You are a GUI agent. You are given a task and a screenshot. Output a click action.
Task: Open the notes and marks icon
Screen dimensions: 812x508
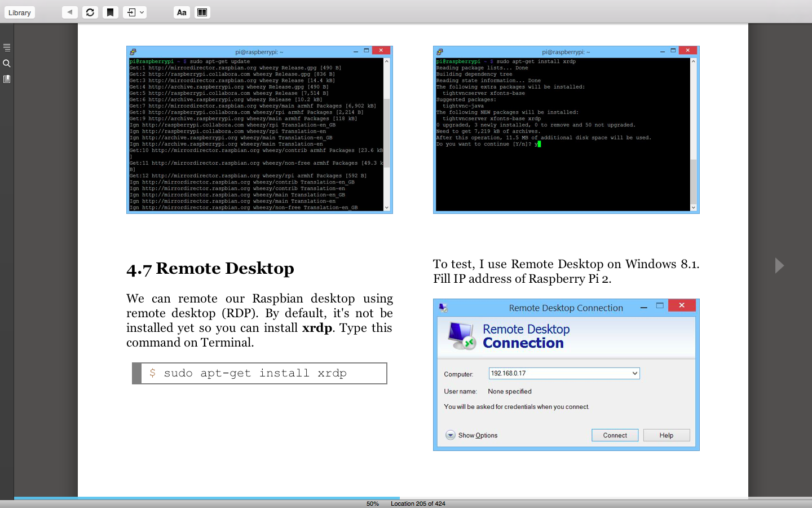pos(7,79)
